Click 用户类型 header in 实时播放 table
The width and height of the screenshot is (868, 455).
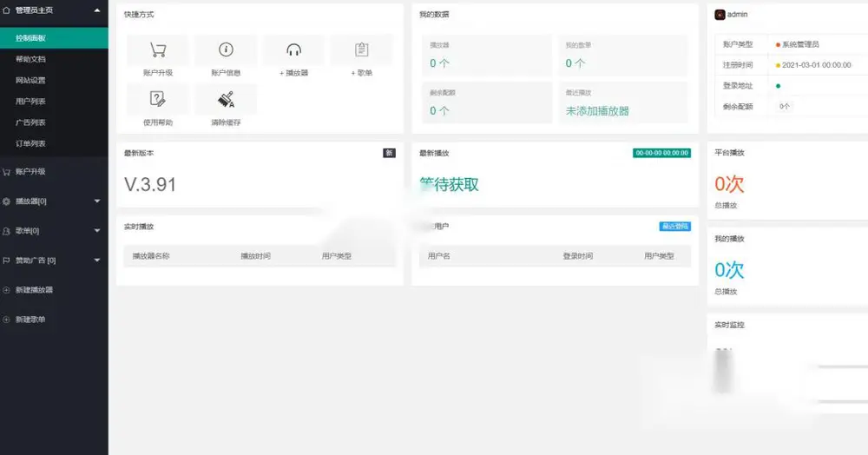(x=337, y=256)
